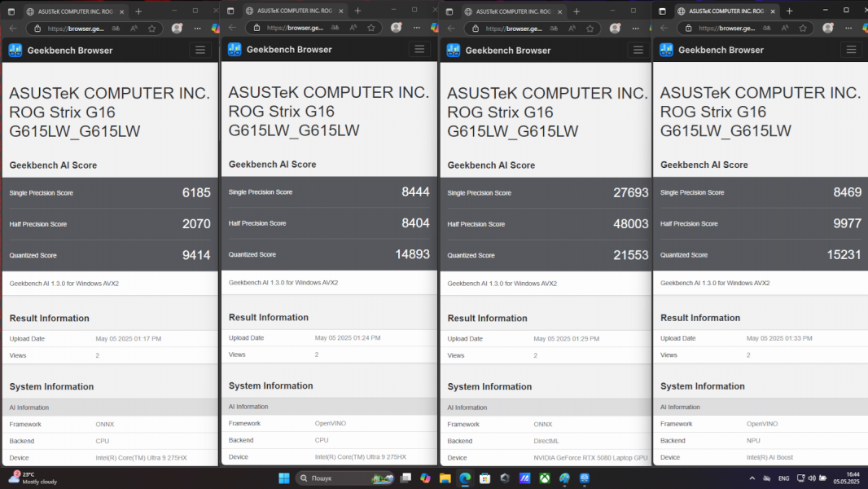This screenshot has height=489, width=868.
Task: Click Geekbench logo in window showing score 27693
Action: tap(454, 51)
